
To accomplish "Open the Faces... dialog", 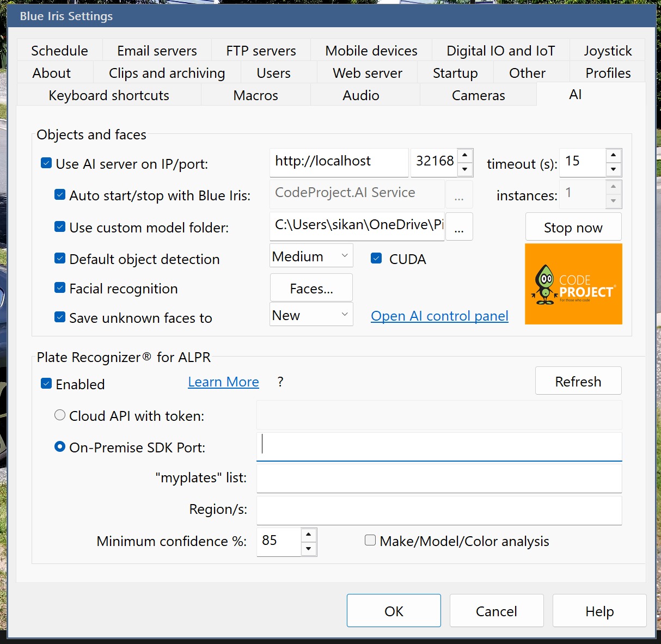I will click(311, 288).
